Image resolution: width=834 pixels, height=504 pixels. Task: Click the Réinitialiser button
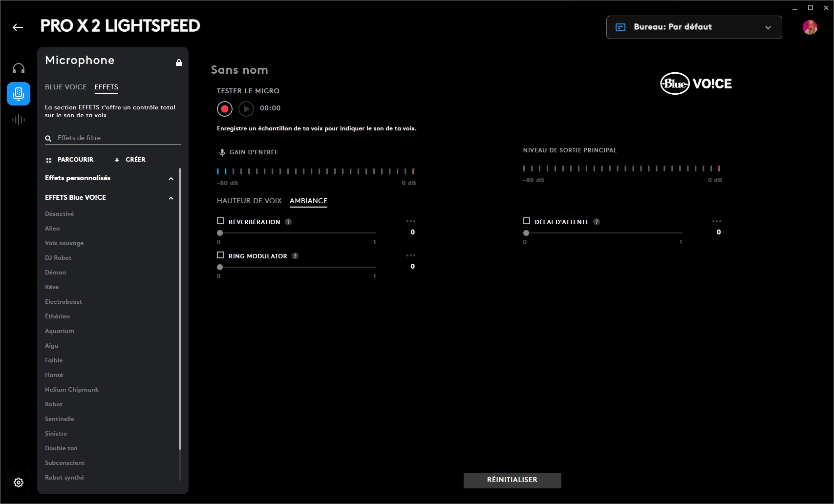coord(512,480)
